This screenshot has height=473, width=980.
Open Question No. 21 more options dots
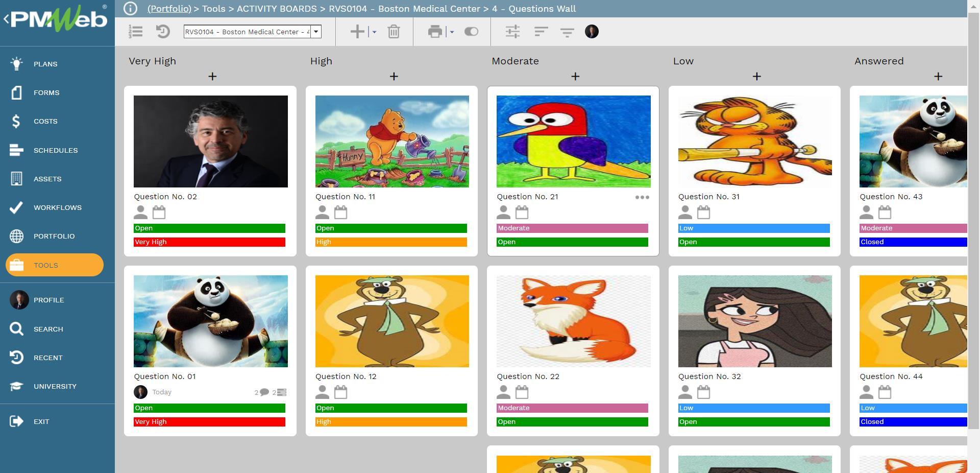point(642,197)
